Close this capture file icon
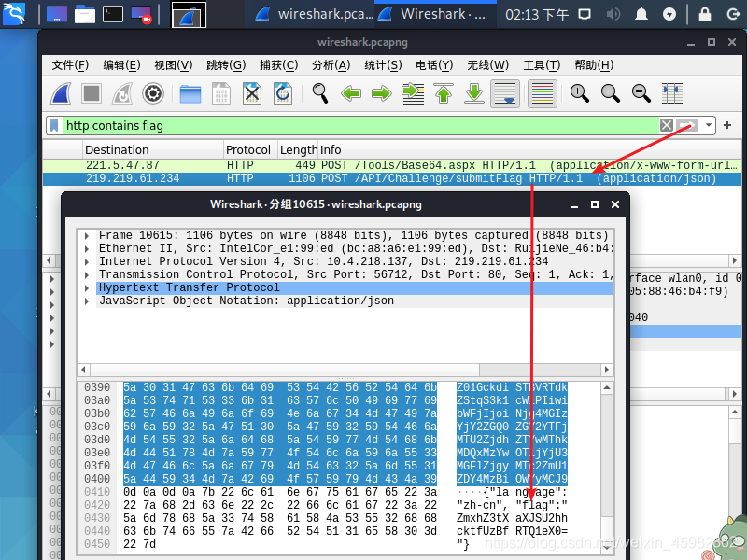747x560 pixels. [x=252, y=93]
